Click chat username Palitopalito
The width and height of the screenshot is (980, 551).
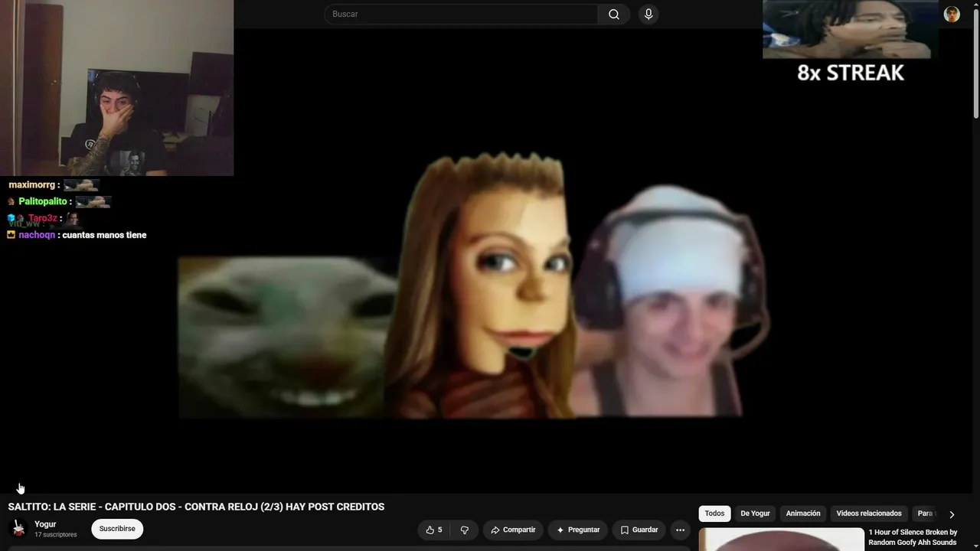pyautogui.click(x=43, y=201)
